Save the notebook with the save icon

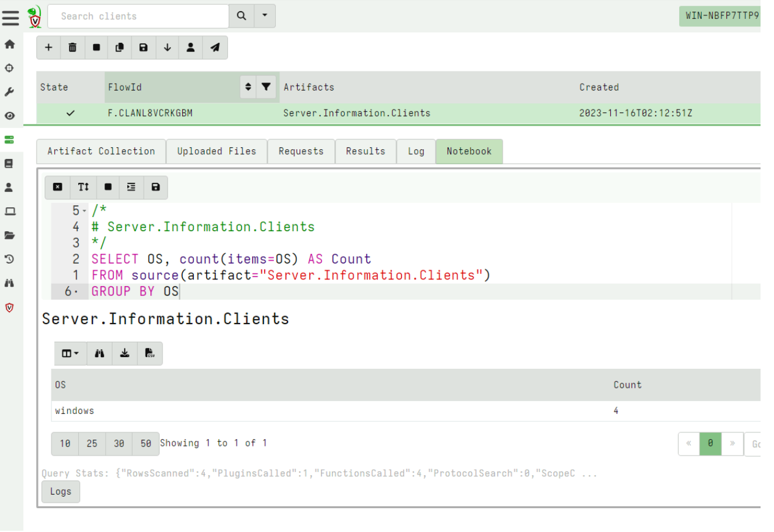coord(155,187)
